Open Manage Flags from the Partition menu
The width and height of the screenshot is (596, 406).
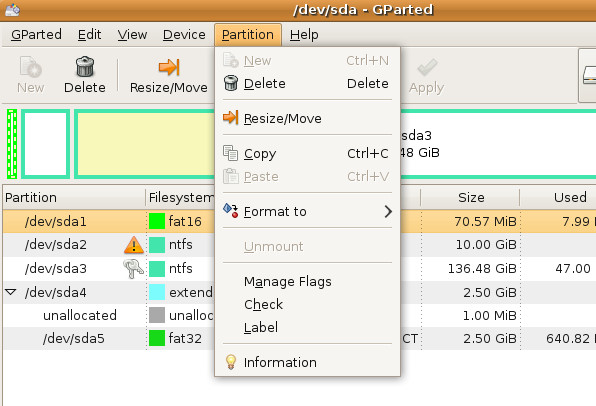307,281
